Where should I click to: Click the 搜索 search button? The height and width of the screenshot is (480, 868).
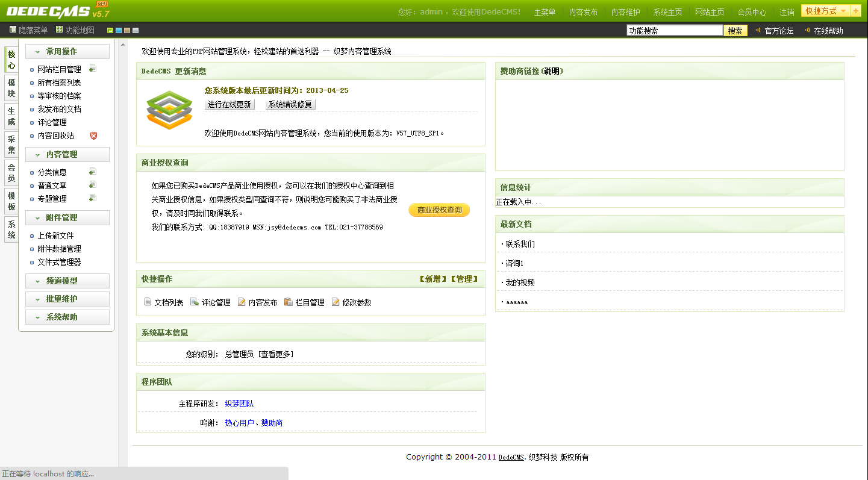click(735, 31)
